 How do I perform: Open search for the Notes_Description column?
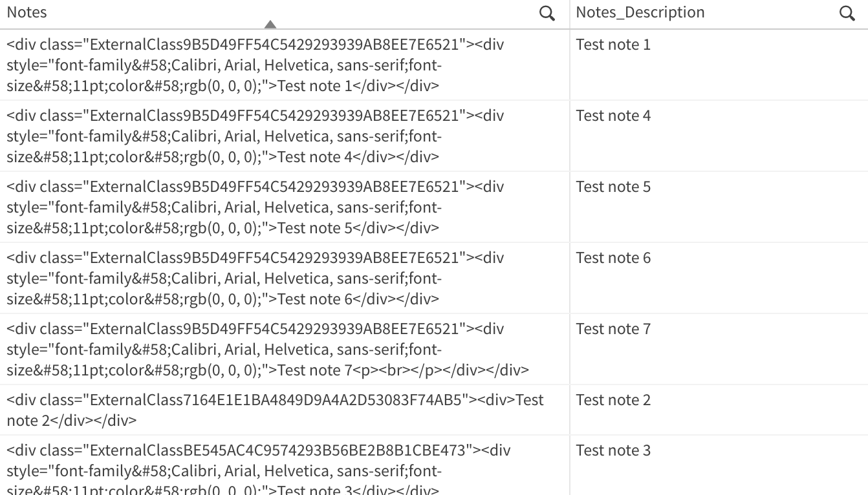tap(847, 14)
